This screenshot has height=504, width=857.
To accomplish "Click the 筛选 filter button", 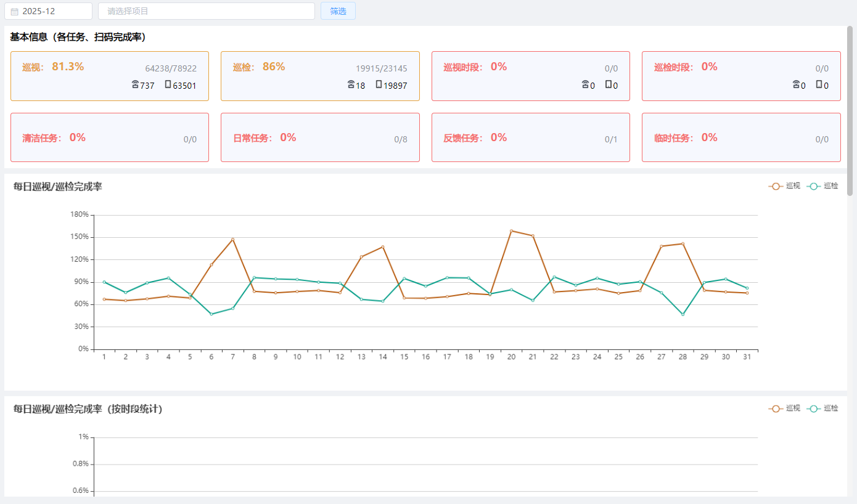I will [x=338, y=11].
